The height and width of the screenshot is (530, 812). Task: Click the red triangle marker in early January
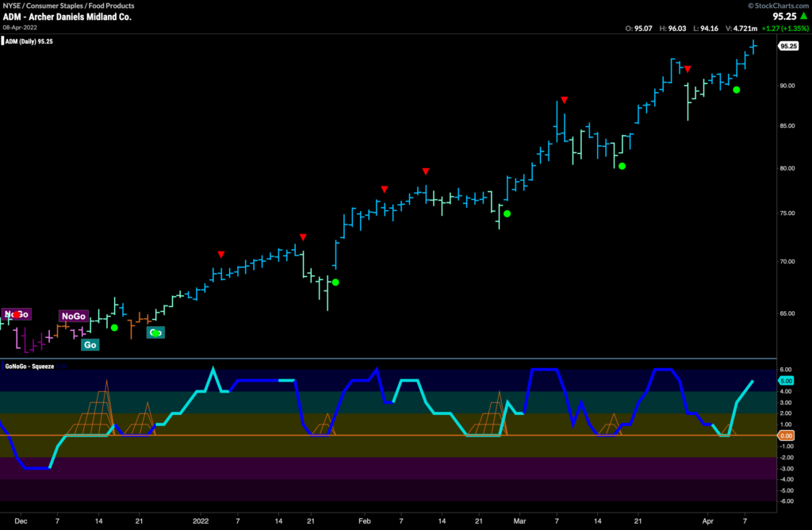tap(221, 255)
